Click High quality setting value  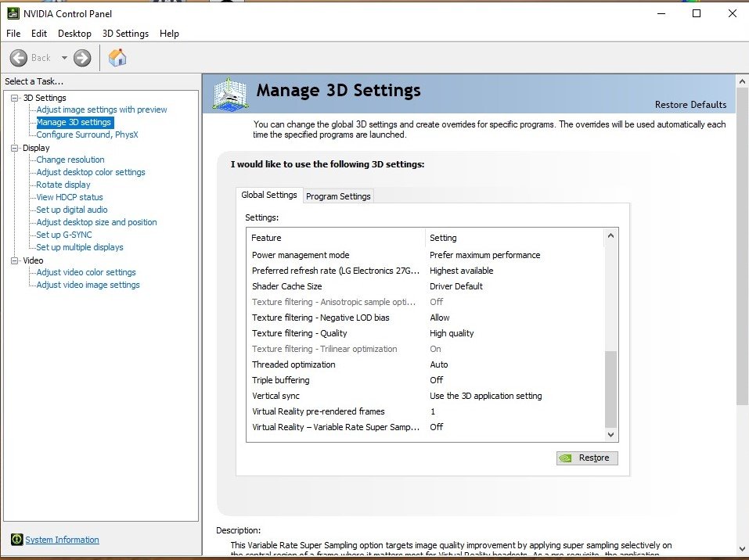(452, 333)
